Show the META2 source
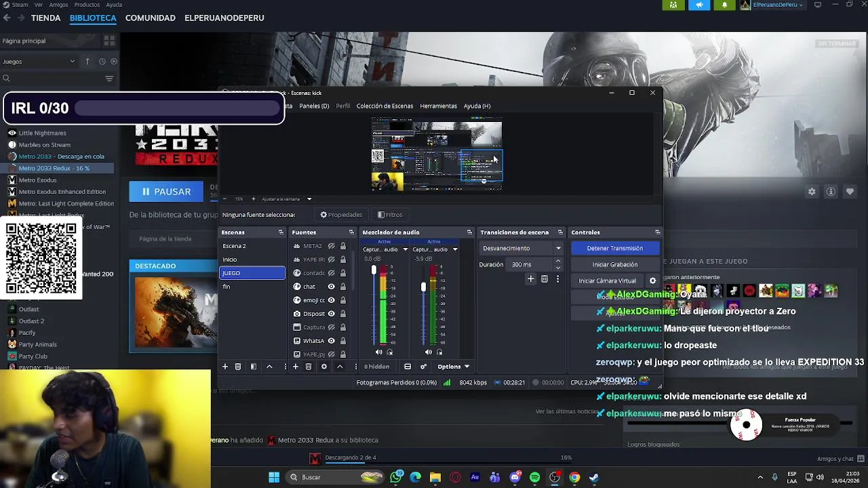 click(x=332, y=246)
